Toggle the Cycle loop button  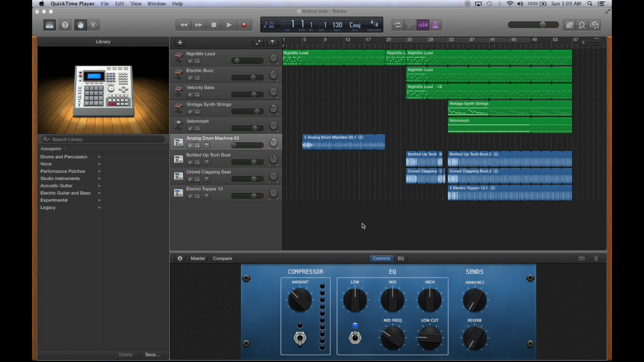click(x=398, y=25)
